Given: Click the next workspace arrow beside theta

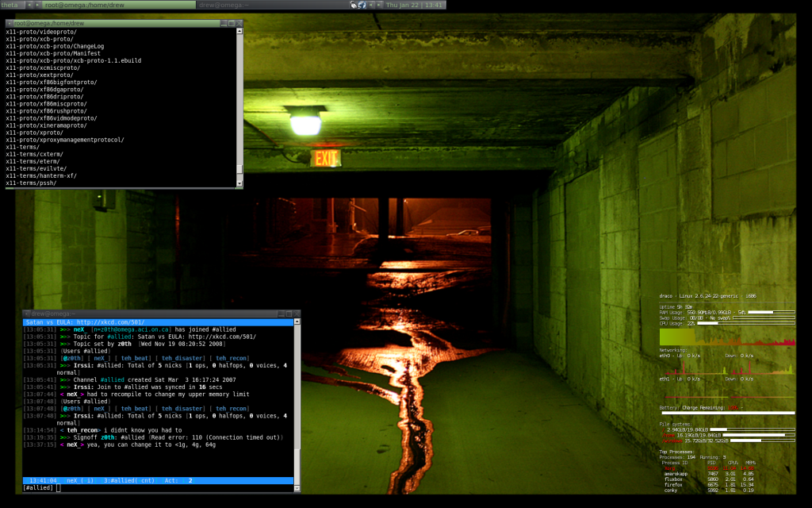Looking at the screenshot, I should tap(37, 5).
